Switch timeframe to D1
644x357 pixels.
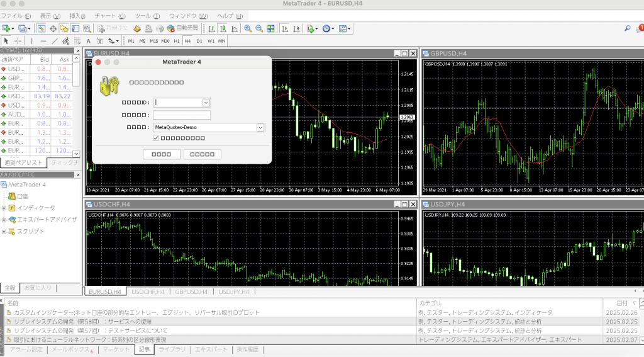point(199,41)
